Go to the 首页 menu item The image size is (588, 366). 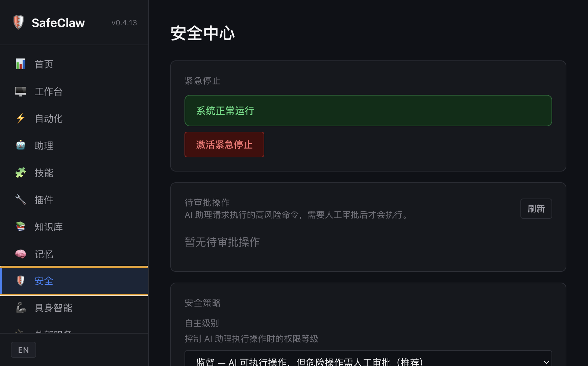tap(44, 64)
